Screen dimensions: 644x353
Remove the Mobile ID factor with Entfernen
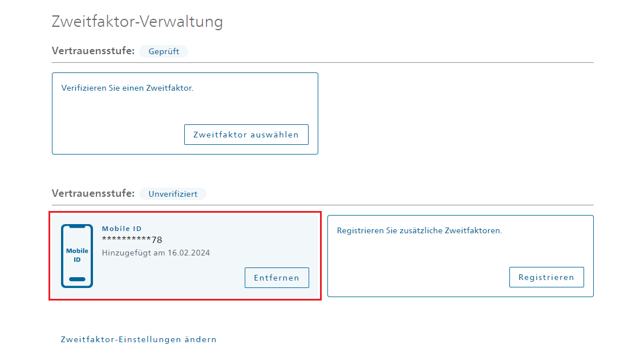[x=277, y=278]
